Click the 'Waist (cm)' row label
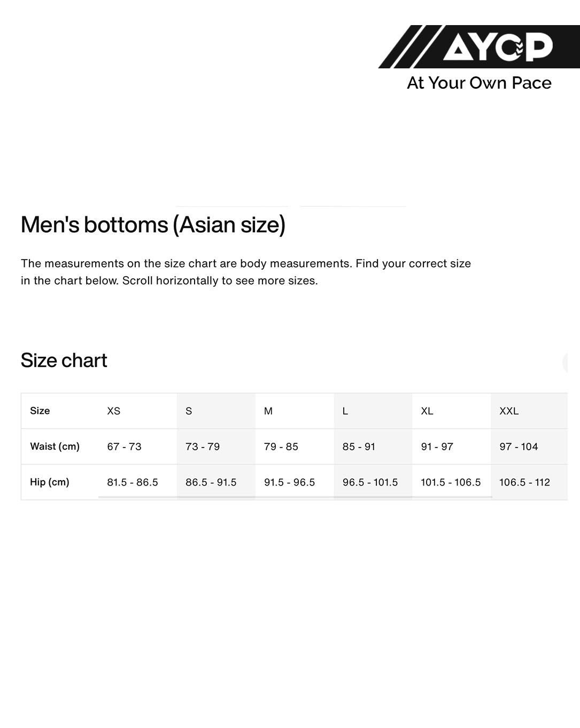 (x=55, y=447)
